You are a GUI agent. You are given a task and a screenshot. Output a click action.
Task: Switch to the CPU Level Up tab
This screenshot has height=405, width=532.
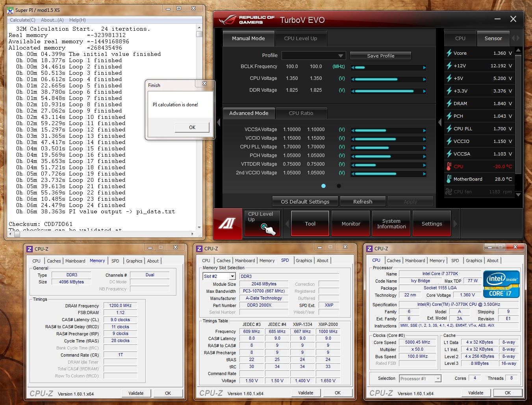(x=300, y=39)
